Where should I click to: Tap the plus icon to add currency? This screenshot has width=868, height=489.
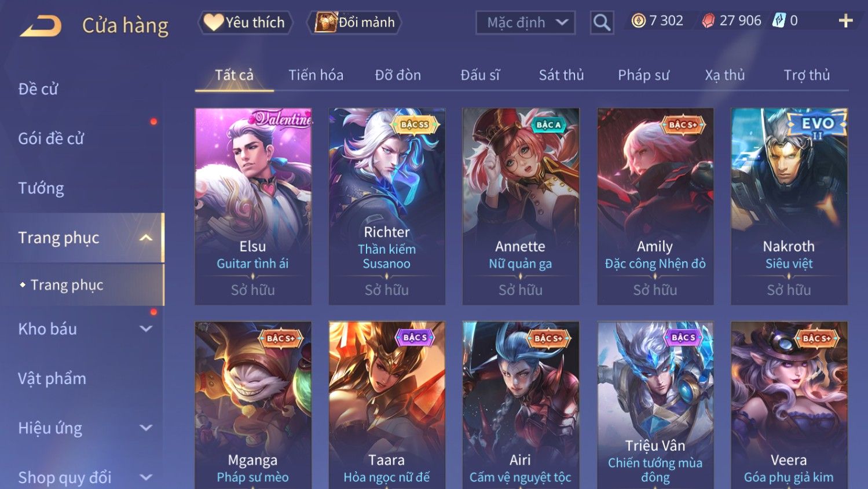click(845, 21)
